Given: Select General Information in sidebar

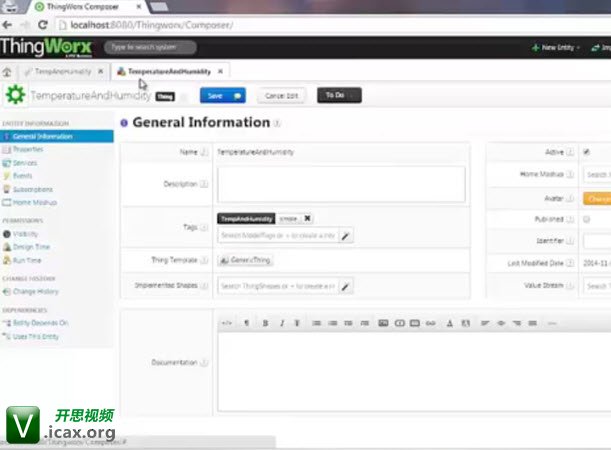Looking at the screenshot, I should (x=57, y=136).
